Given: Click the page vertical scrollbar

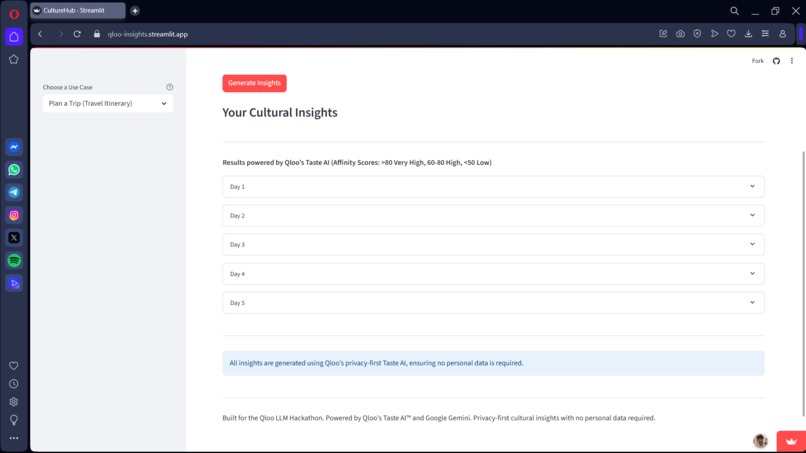Looking at the screenshot, I should (803, 283).
